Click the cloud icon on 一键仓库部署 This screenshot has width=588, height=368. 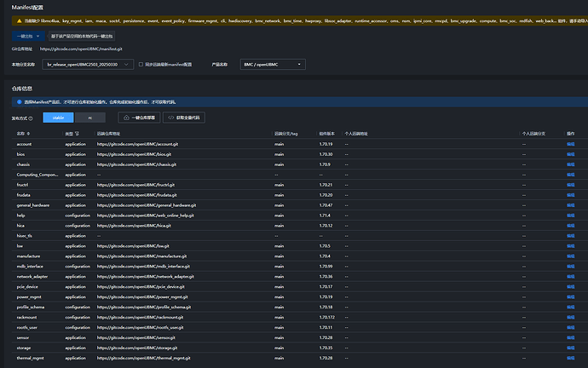click(126, 118)
